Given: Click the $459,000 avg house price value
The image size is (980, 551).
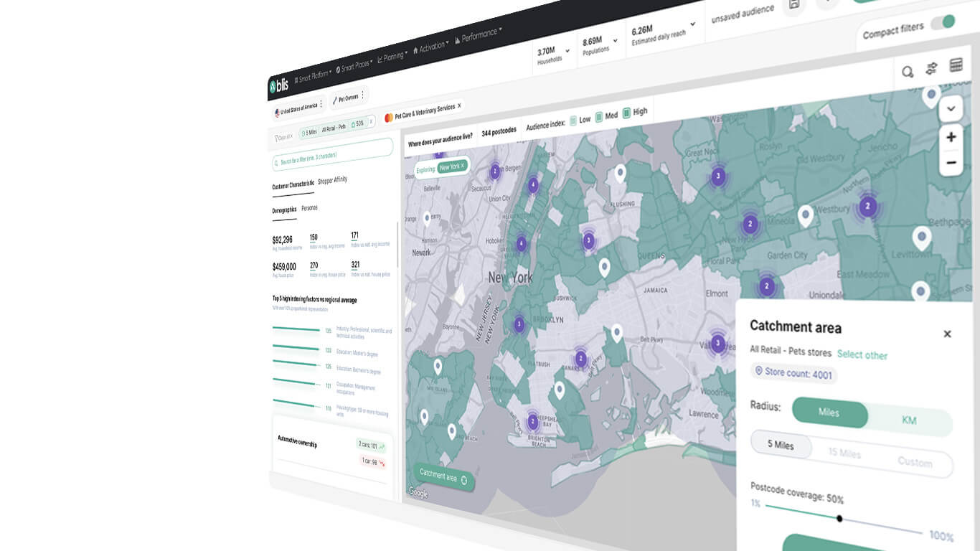Looking at the screenshot, I should pyautogui.click(x=284, y=266).
